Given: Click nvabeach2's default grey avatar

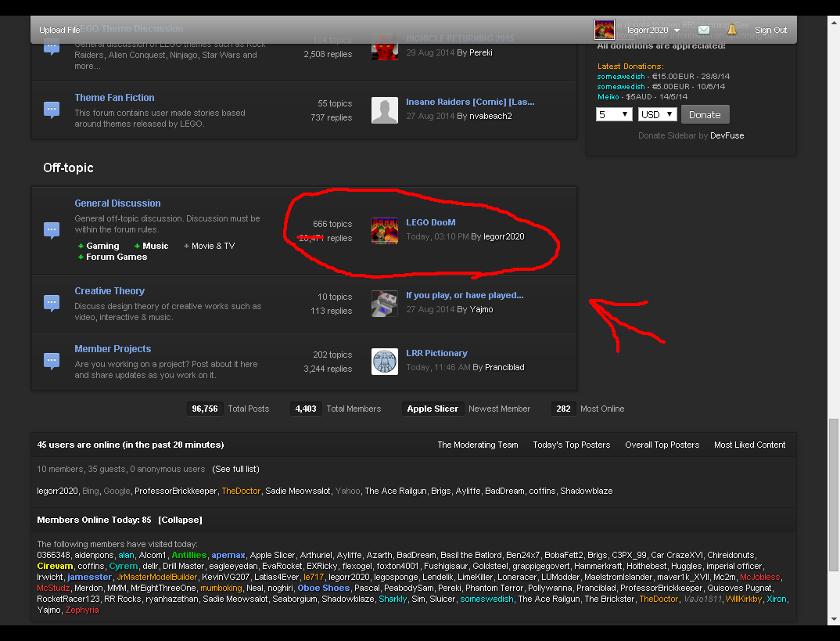Looking at the screenshot, I should pyautogui.click(x=385, y=110).
